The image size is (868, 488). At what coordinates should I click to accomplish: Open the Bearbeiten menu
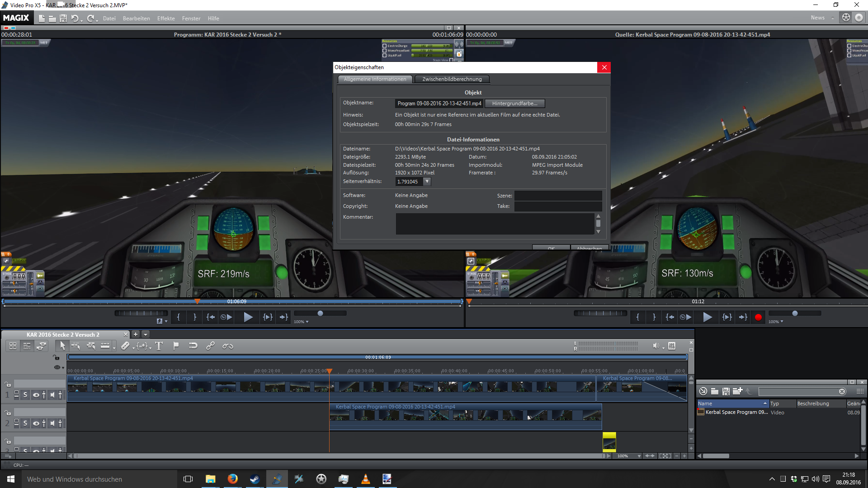pyautogui.click(x=136, y=19)
